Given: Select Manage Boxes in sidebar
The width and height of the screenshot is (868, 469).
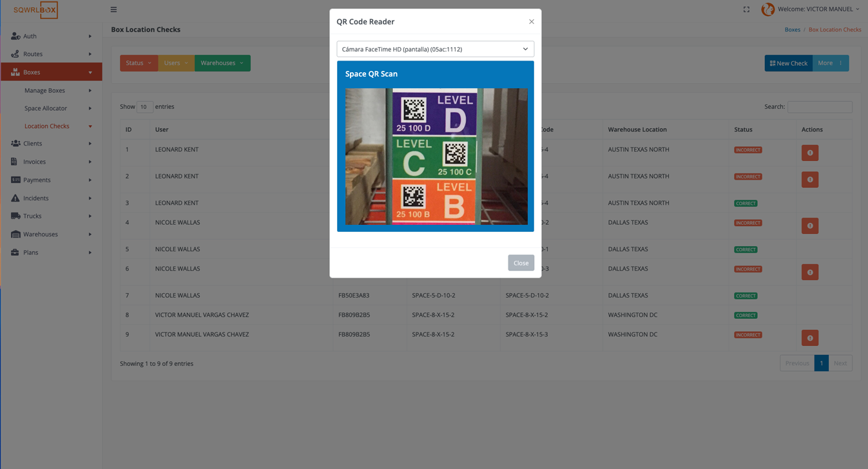Looking at the screenshot, I should [x=44, y=90].
